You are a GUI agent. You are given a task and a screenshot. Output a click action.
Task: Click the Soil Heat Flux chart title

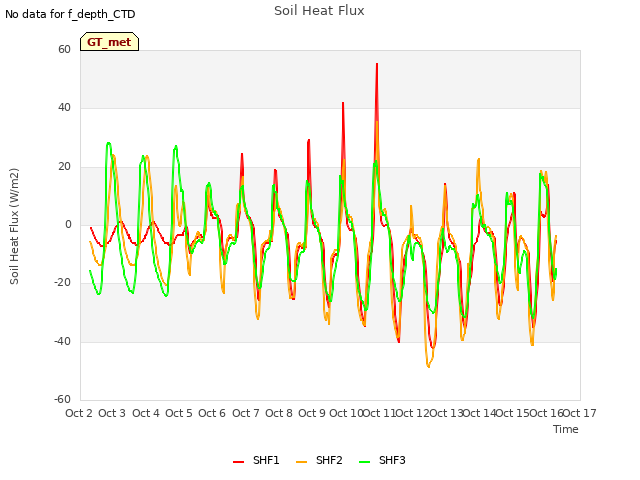pyautogui.click(x=319, y=11)
